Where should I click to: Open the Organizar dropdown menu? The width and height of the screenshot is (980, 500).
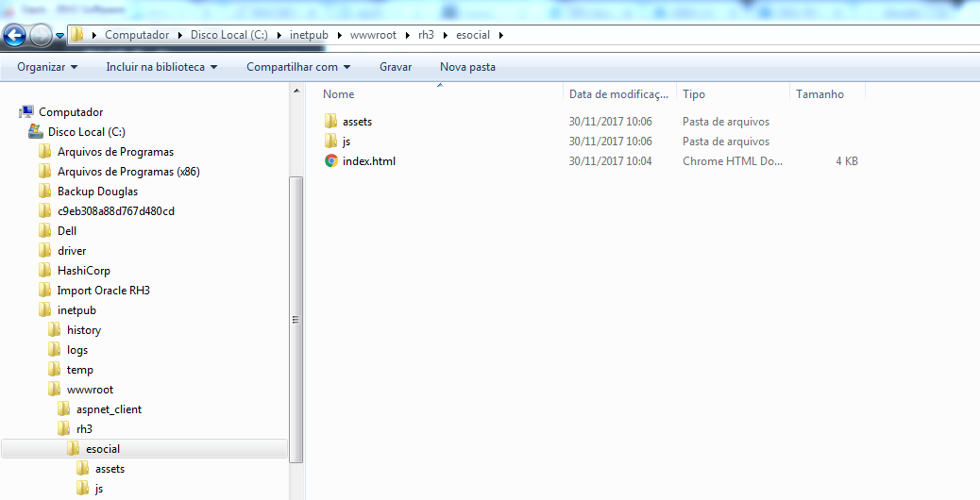[x=47, y=67]
